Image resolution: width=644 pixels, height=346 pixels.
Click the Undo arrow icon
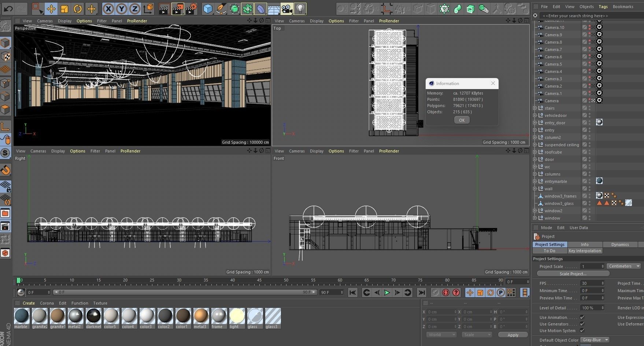pos(8,8)
